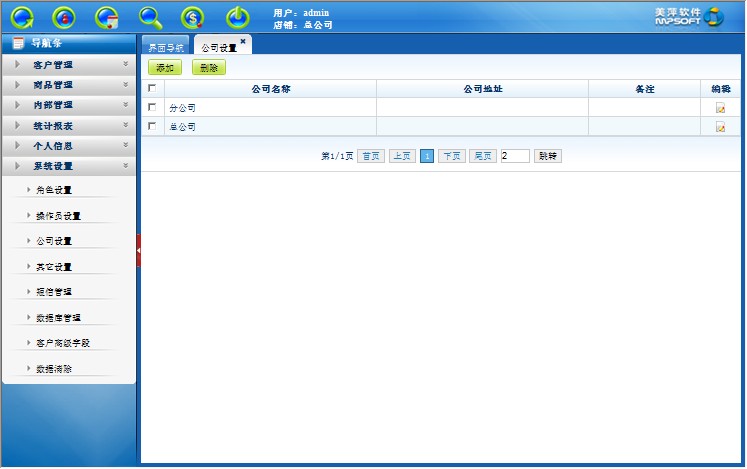
Task: Click the refresh globe icon in the top toolbar
Action: click(22, 16)
